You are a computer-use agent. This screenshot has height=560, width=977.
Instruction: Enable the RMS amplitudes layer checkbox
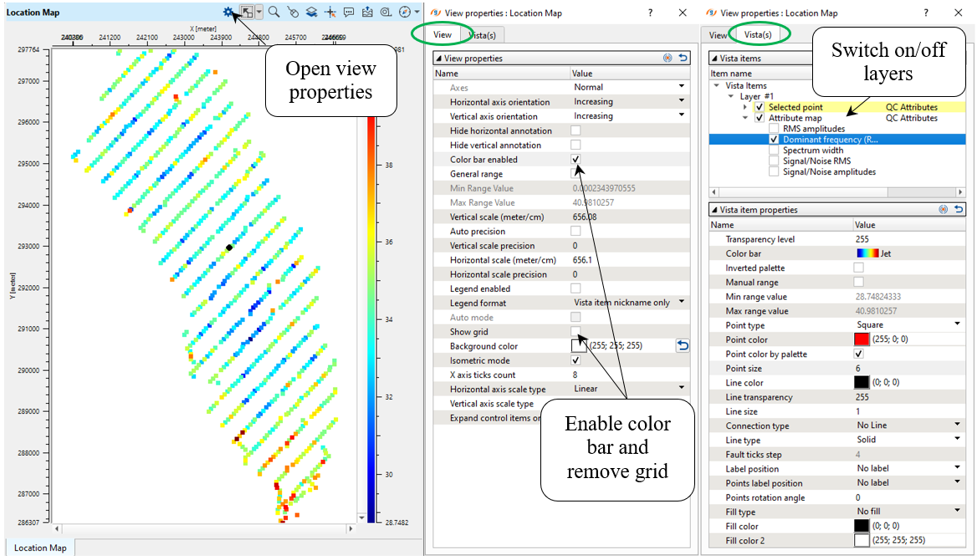point(774,129)
